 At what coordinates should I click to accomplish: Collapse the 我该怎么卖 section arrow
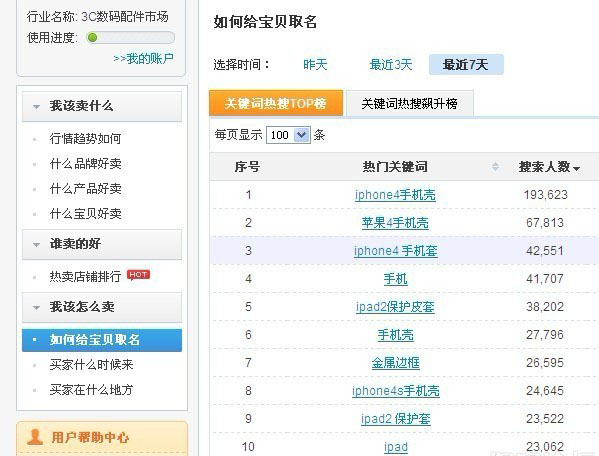click(36, 307)
